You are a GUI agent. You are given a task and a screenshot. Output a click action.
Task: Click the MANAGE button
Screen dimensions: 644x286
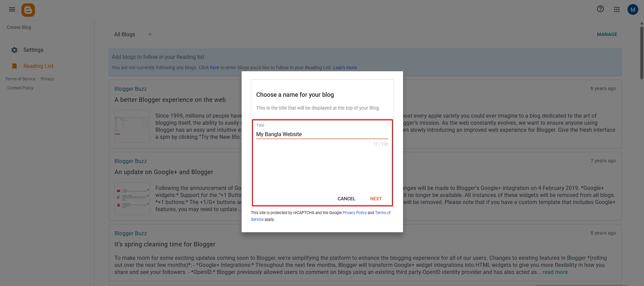coord(607,34)
